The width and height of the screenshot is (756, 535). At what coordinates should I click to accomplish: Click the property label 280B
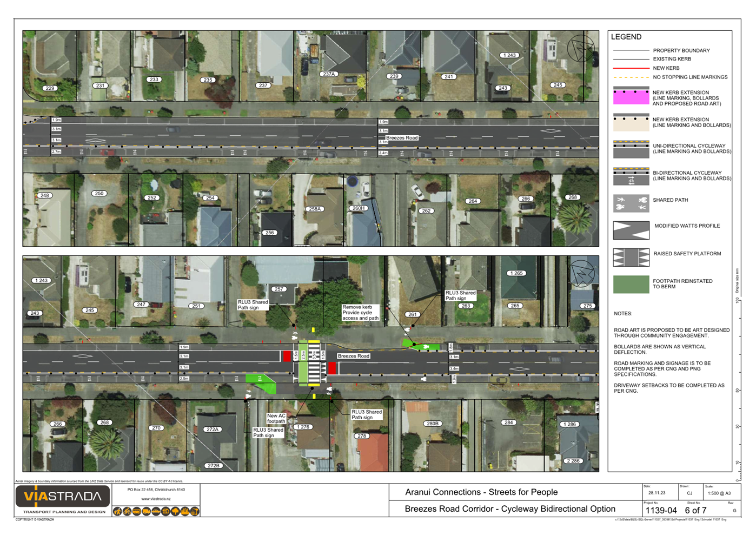click(433, 424)
